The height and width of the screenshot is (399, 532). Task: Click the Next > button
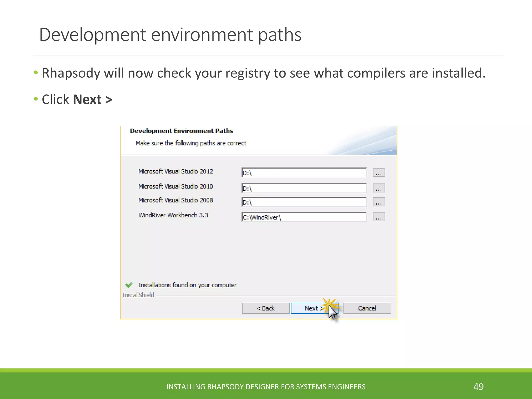pos(314,308)
